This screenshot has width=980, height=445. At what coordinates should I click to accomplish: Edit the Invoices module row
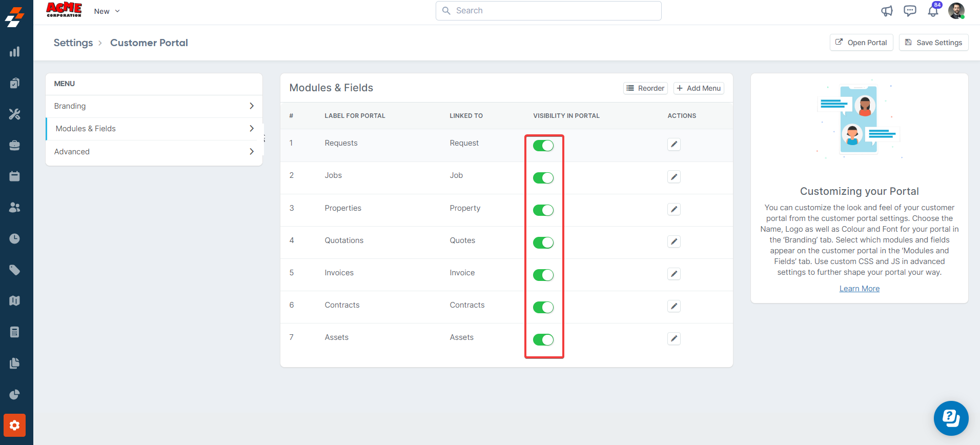click(674, 274)
